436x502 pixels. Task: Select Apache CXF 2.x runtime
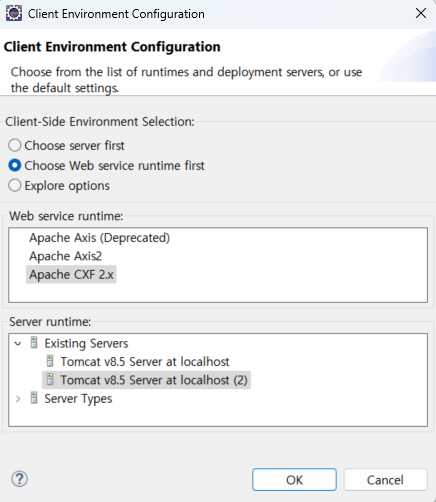(71, 275)
